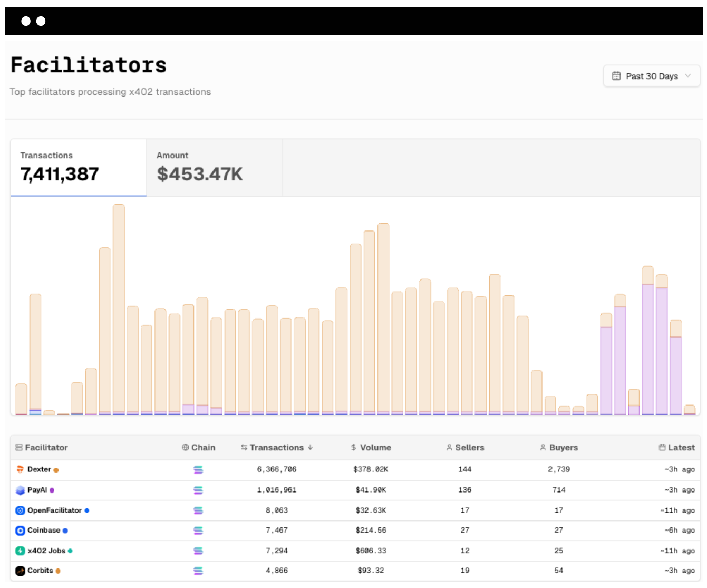Click the chevron arrow beside Past 30 Days
Viewport: 707px width, 588px height.
pos(688,76)
